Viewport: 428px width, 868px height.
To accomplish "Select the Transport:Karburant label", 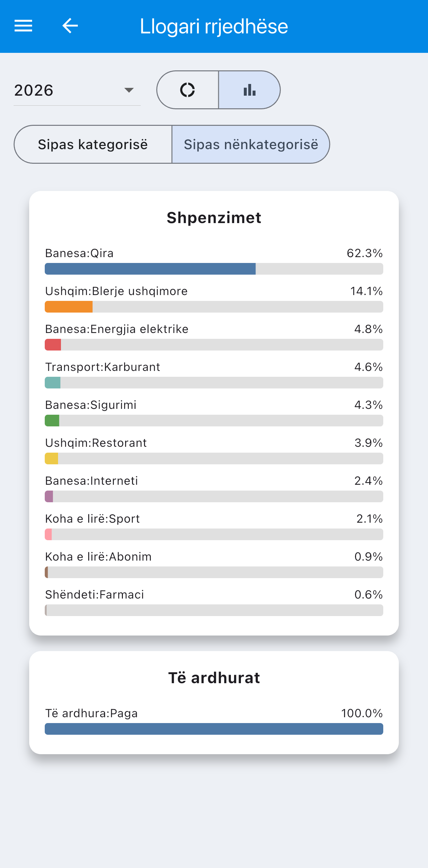I will (x=102, y=367).
